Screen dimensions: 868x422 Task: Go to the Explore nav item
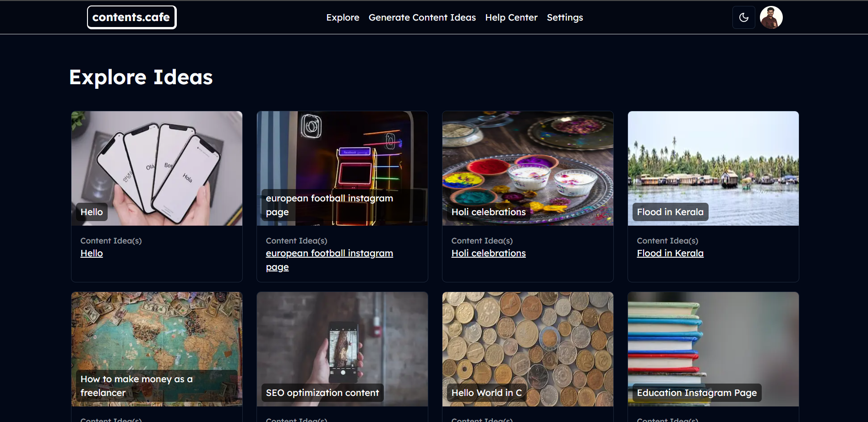343,17
